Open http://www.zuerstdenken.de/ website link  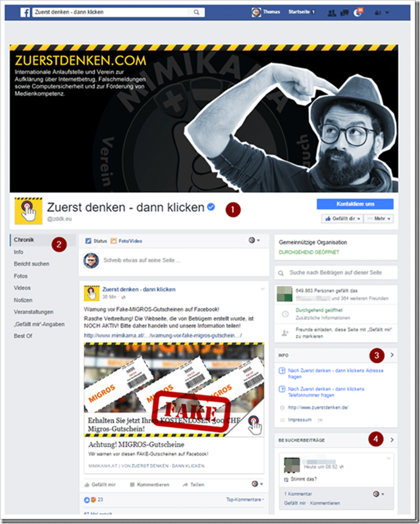click(x=318, y=408)
